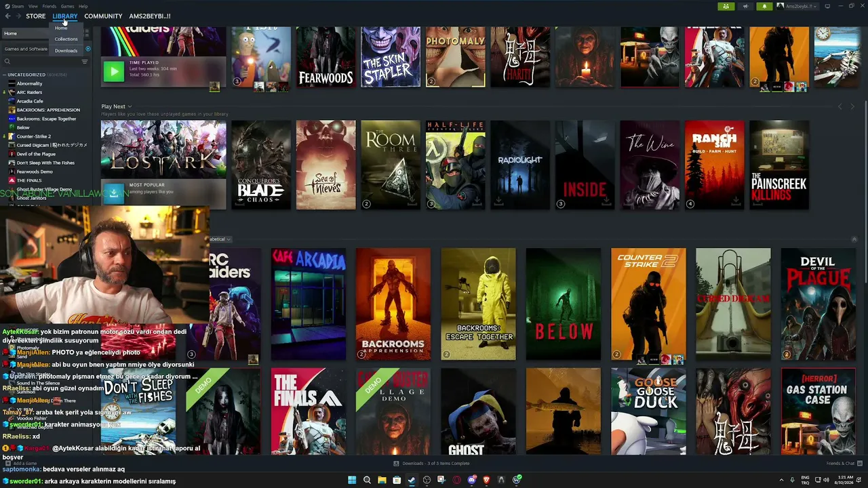The image size is (868, 488).
Task: Switch the ENG TRQ keyboard language indicator
Action: 806,480
